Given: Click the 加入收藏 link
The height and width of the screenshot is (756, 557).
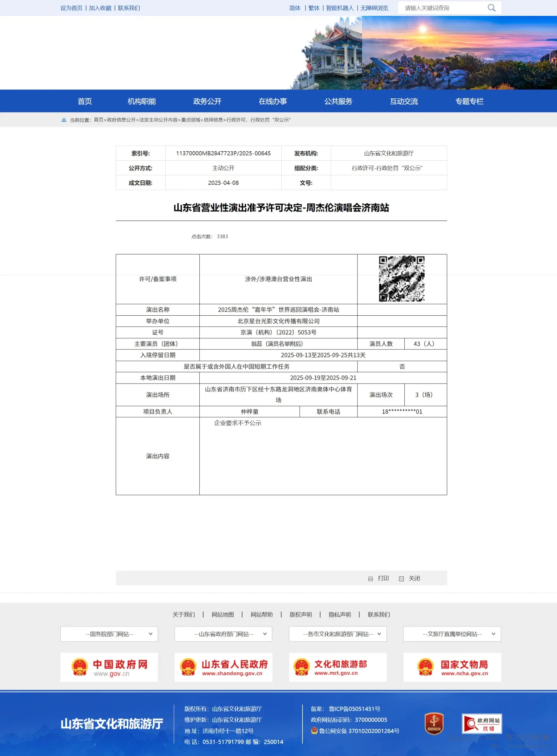Looking at the screenshot, I should point(100,8).
